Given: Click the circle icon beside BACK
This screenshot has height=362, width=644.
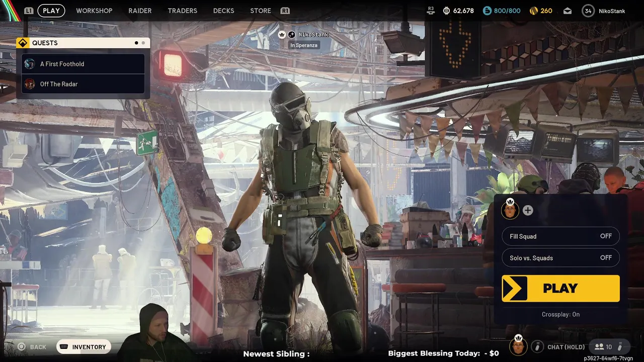Looking at the screenshot, I should click(x=21, y=347).
